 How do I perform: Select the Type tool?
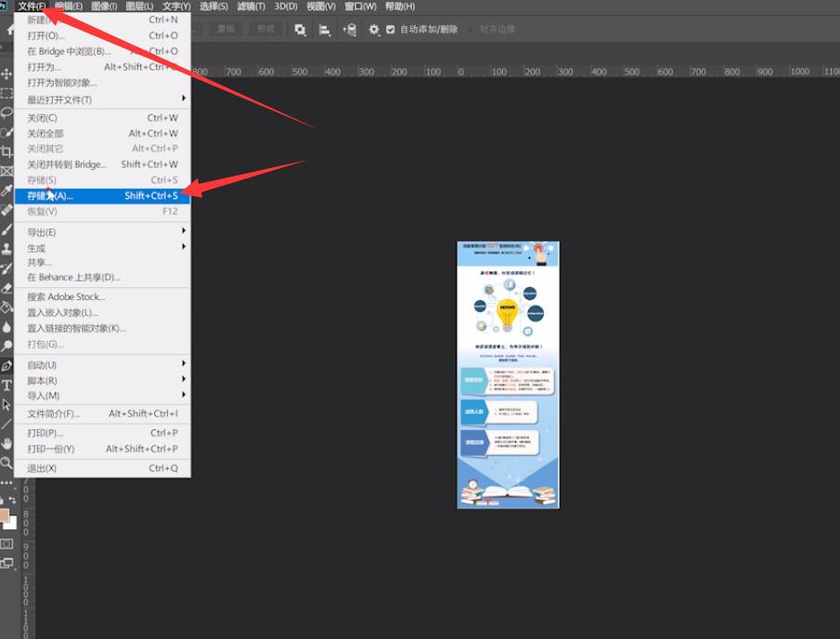pos(6,385)
